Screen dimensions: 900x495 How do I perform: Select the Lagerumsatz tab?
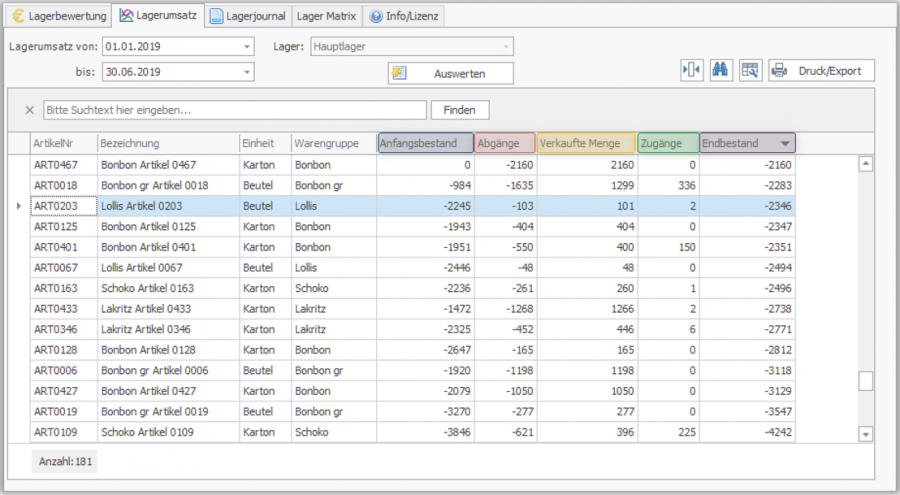point(158,16)
